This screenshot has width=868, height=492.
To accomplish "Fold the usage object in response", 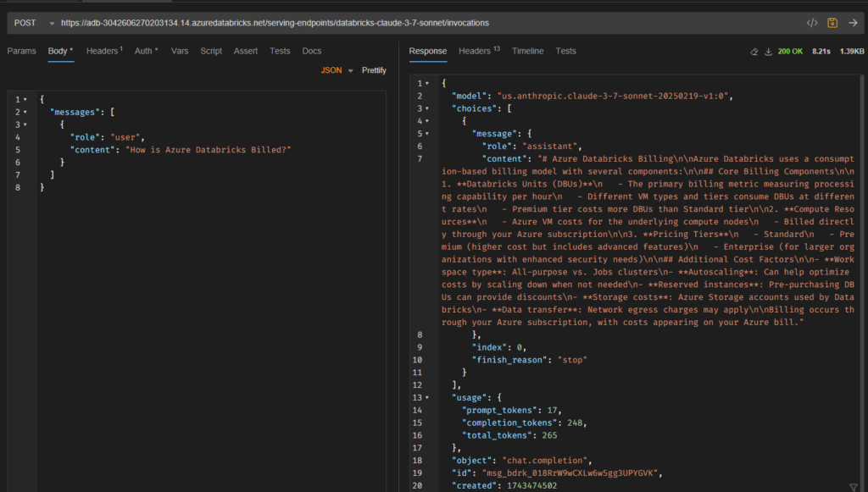I will point(426,397).
